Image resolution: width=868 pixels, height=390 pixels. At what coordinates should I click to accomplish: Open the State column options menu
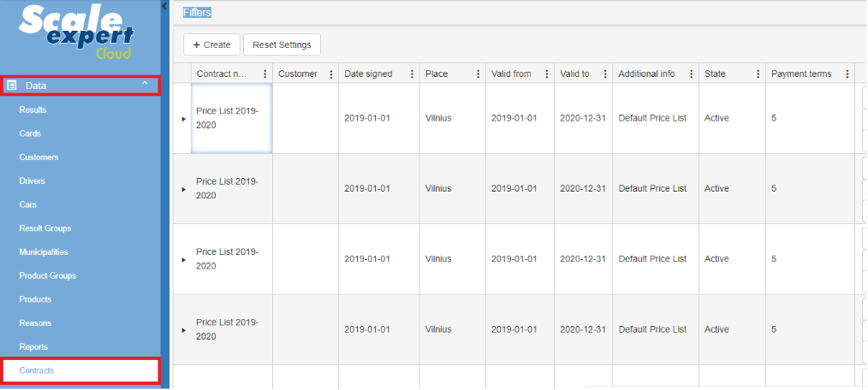758,74
